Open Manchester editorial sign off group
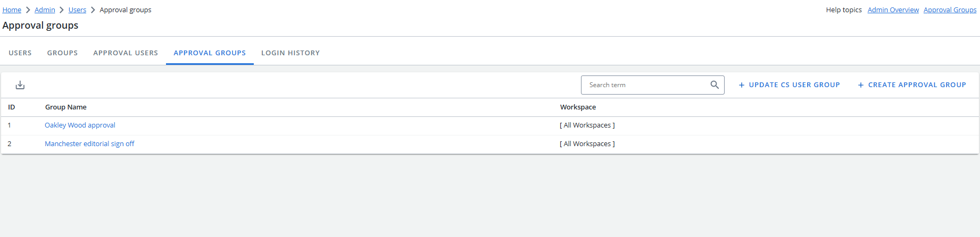This screenshot has height=237, width=980. coord(89,144)
